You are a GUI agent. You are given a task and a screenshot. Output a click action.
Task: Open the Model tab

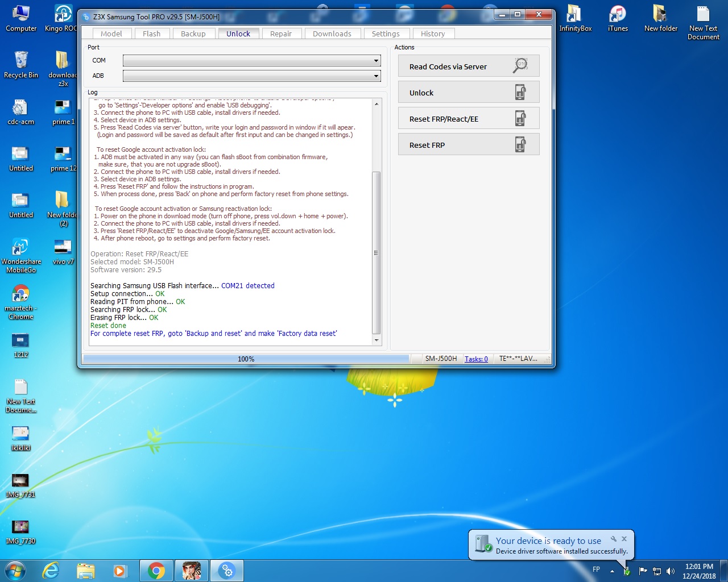(111, 34)
